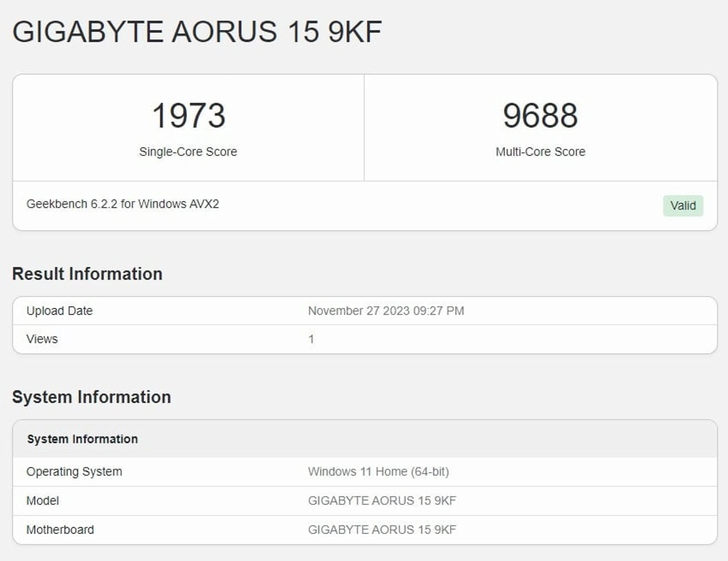The image size is (728, 561).
Task: Click the Operating System label
Action: (74, 472)
